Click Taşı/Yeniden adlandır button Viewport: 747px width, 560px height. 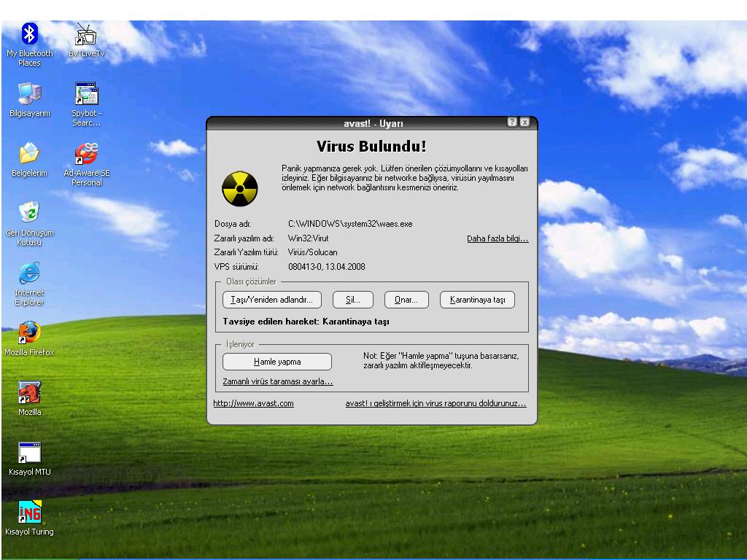(x=272, y=300)
